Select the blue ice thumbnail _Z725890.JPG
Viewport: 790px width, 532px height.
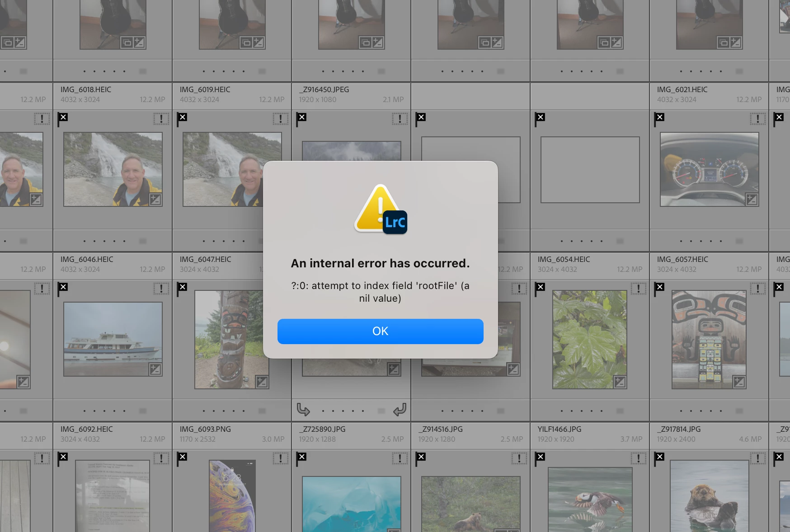352,504
